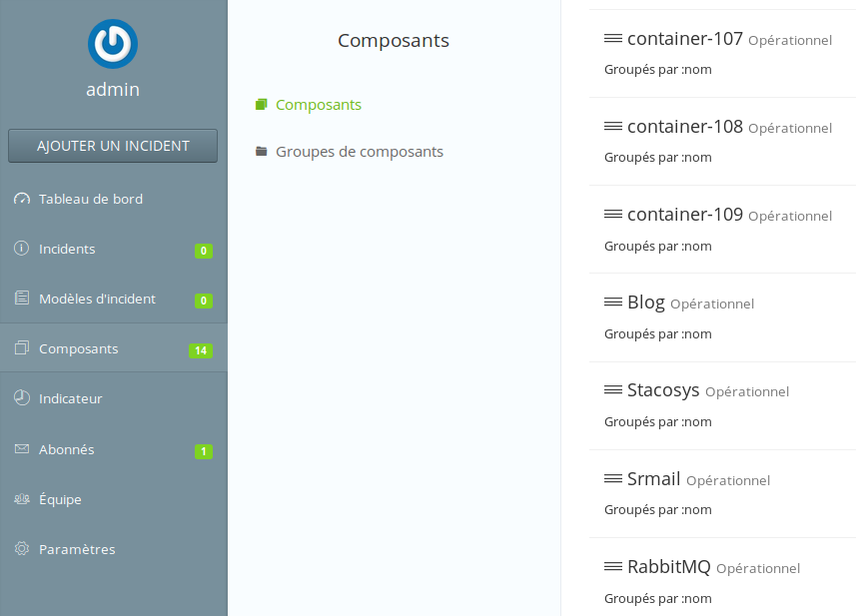This screenshot has width=856, height=616.
Task: Open the Groupes de composants submenu
Action: [359, 152]
